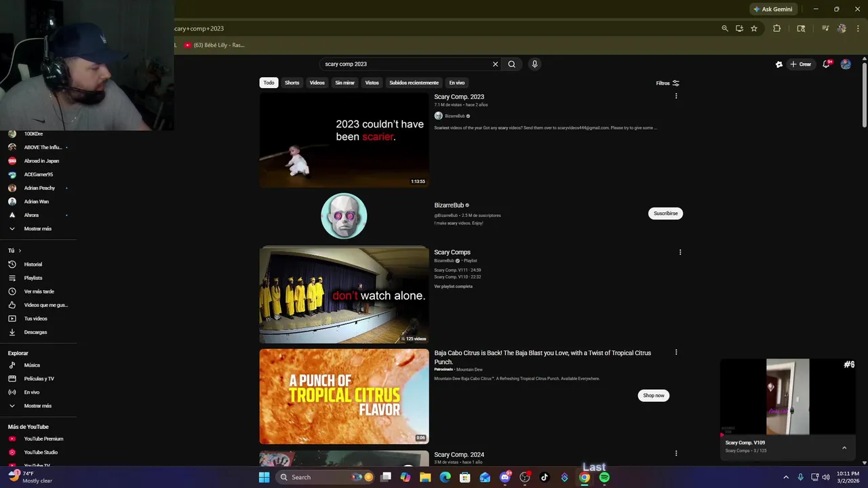Open Chrome profile avatar
Viewport: 868px width, 488px height.
[842, 28]
